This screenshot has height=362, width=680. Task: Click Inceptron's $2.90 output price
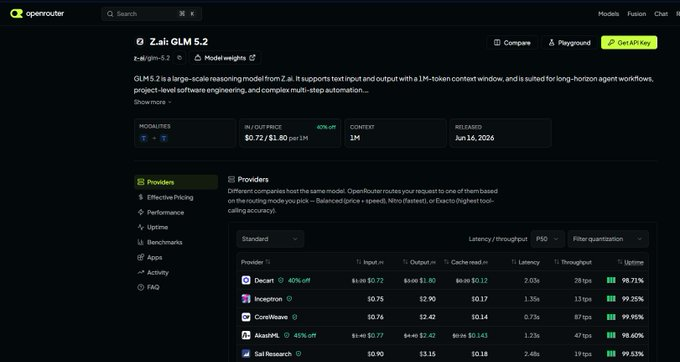coord(427,299)
